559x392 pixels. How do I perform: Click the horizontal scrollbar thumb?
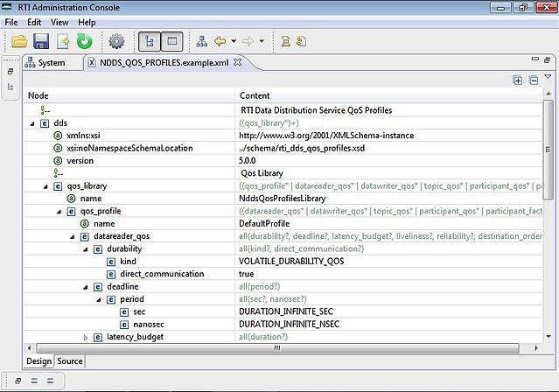[x=277, y=348]
